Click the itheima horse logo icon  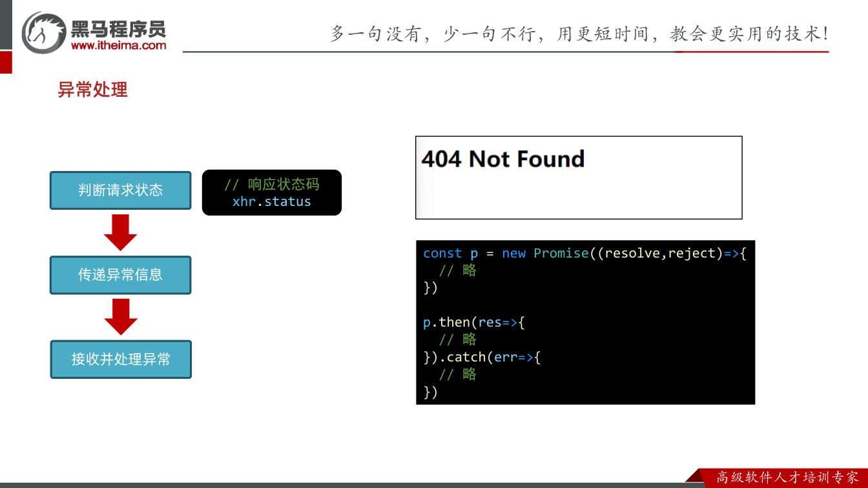44,32
